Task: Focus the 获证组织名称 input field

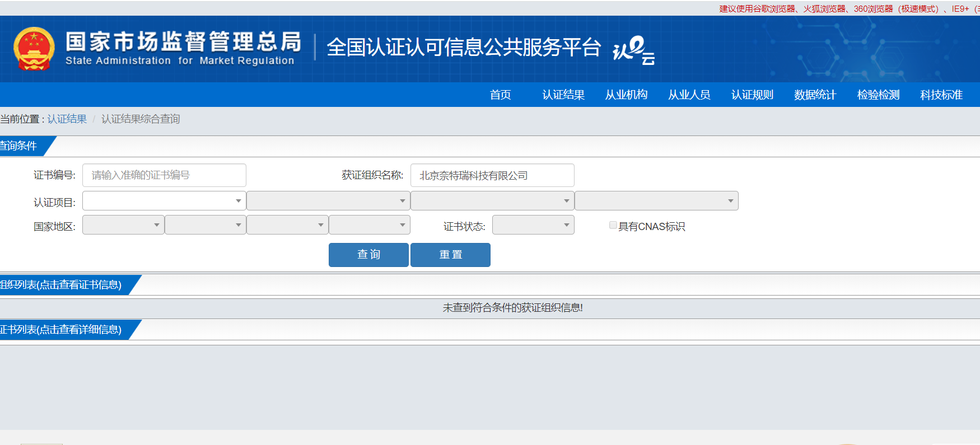Action: (x=492, y=175)
